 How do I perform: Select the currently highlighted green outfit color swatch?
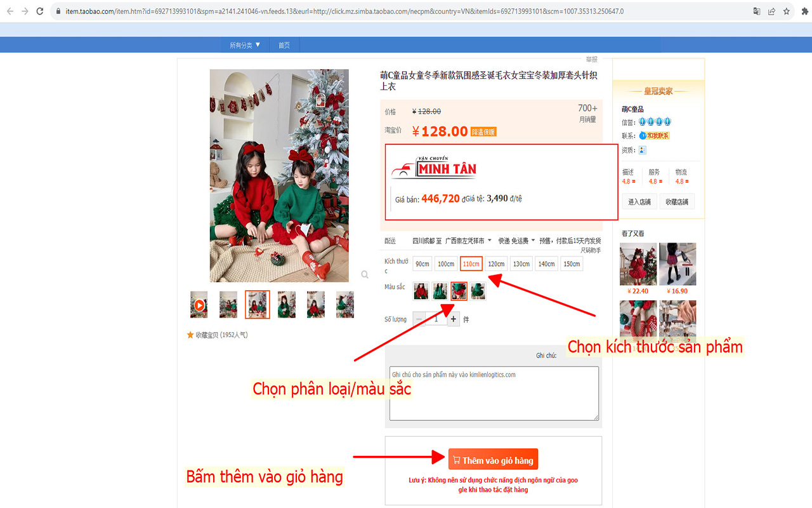[x=459, y=290]
